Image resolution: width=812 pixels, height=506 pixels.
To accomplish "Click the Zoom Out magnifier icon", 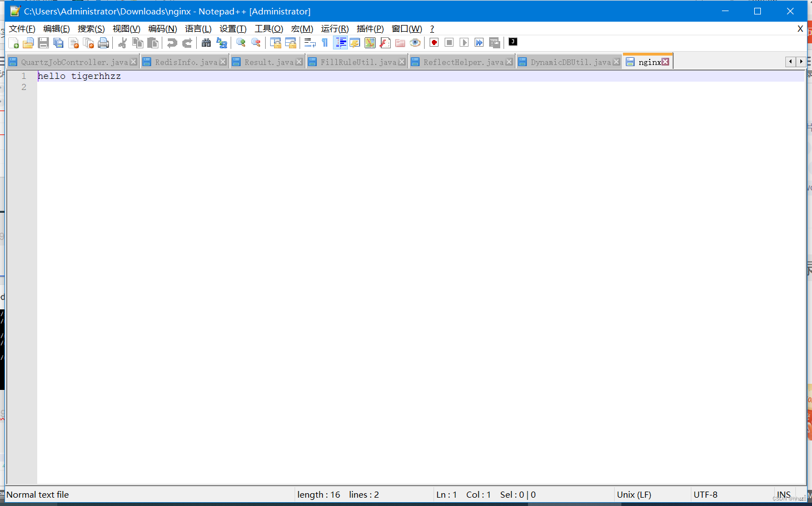I will point(256,43).
